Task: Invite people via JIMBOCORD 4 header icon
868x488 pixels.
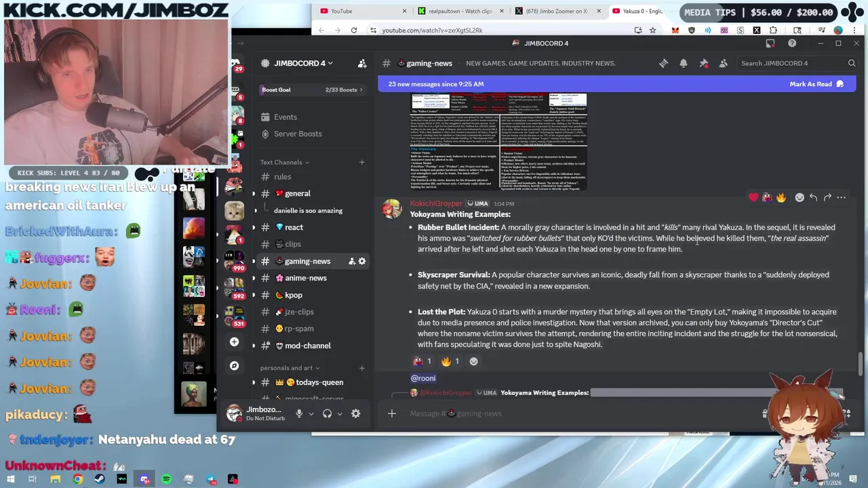Action: 362,63
